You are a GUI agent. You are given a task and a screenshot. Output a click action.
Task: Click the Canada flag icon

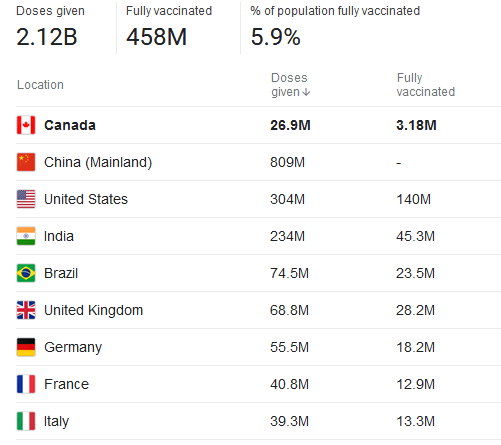(x=26, y=125)
